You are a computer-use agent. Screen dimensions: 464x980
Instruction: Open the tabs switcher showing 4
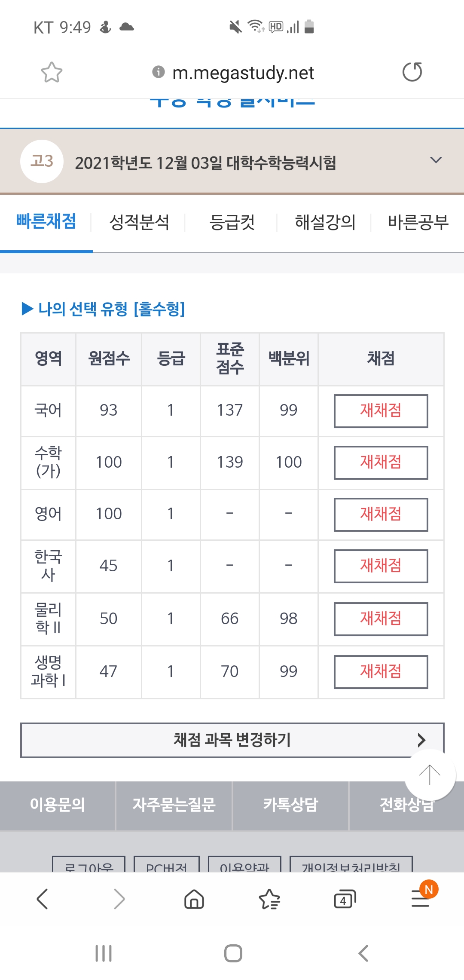(345, 899)
